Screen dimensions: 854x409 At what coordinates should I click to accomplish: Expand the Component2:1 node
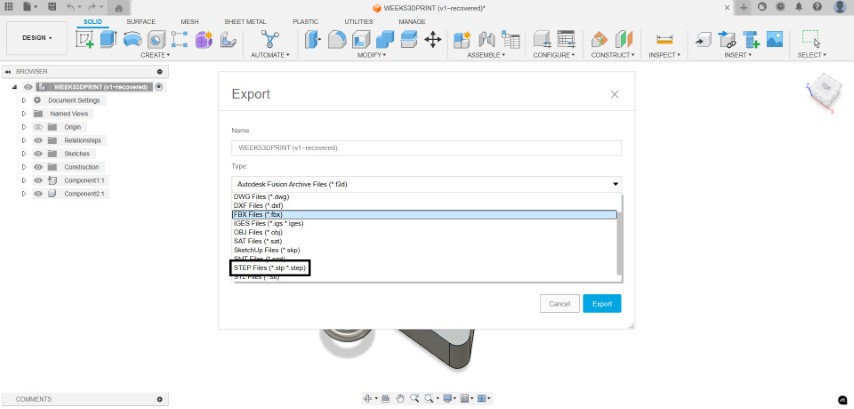pos(24,194)
